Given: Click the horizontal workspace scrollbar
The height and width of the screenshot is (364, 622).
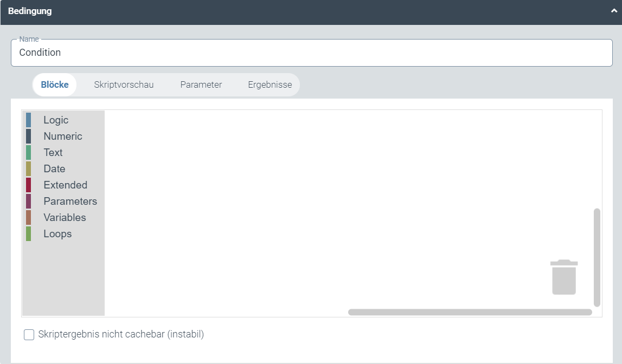Looking at the screenshot, I should 469,312.
